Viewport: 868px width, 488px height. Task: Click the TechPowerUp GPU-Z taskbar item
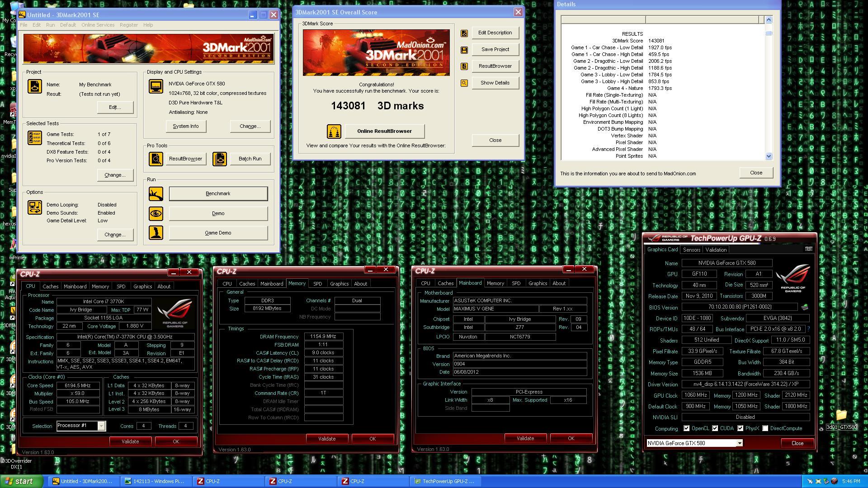click(x=446, y=481)
